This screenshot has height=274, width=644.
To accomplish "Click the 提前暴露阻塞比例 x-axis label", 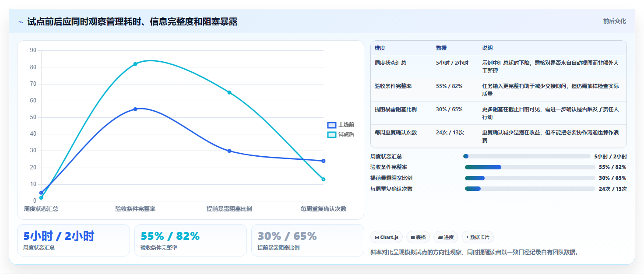I will pyautogui.click(x=229, y=209).
